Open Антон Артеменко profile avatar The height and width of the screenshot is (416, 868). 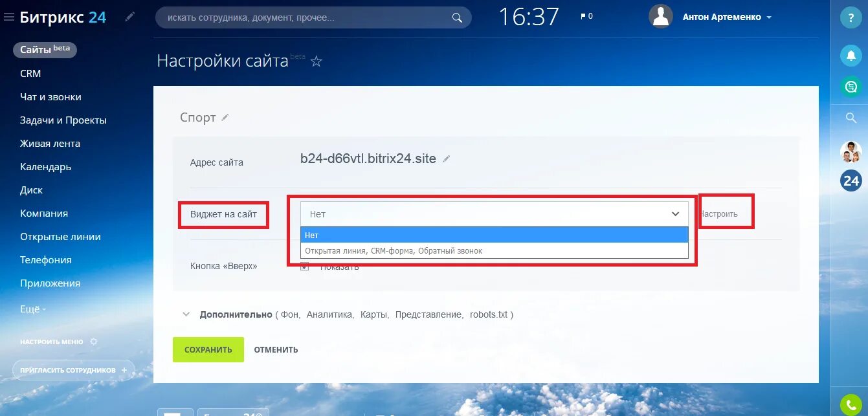[x=661, y=16]
